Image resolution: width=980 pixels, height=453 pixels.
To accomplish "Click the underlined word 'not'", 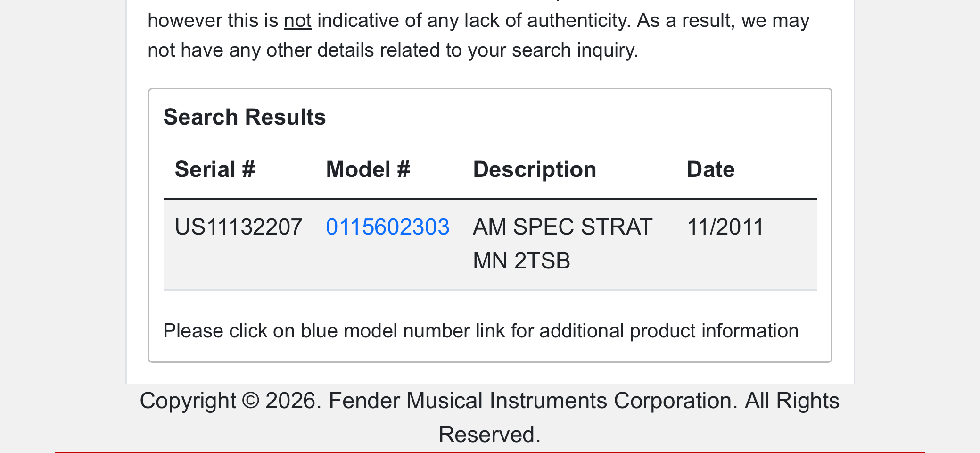I will pyautogui.click(x=297, y=21).
